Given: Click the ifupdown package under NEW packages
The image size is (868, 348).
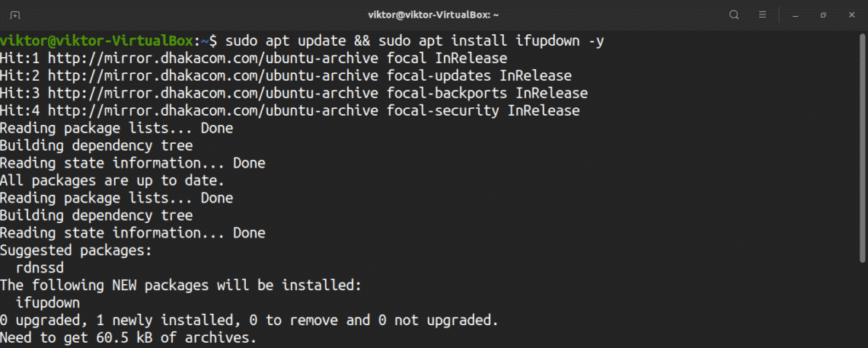Looking at the screenshot, I should (x=47, y=302).
